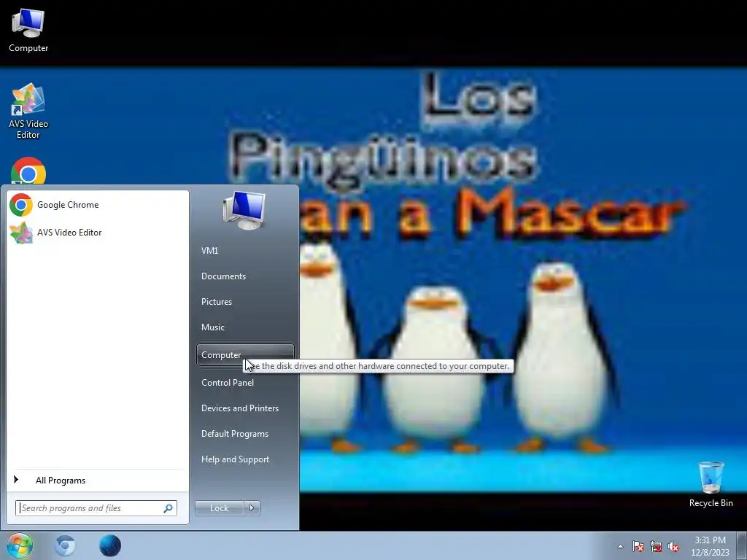Launch Google Chrome from the Start menu list

coord(98,205)
